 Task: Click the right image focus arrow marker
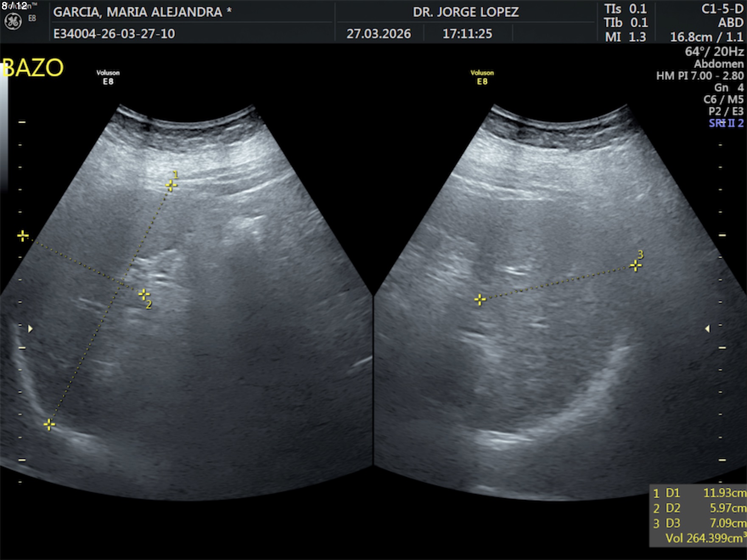[x=707, y=329]
